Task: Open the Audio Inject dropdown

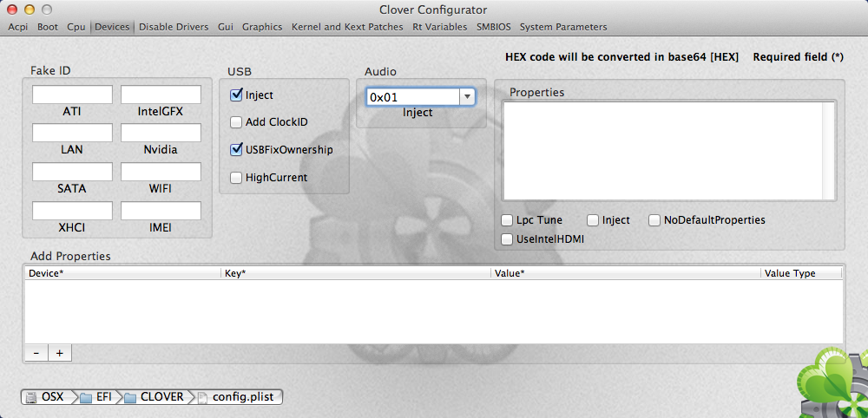Action: pyautogui.click(x=467, y=97)
